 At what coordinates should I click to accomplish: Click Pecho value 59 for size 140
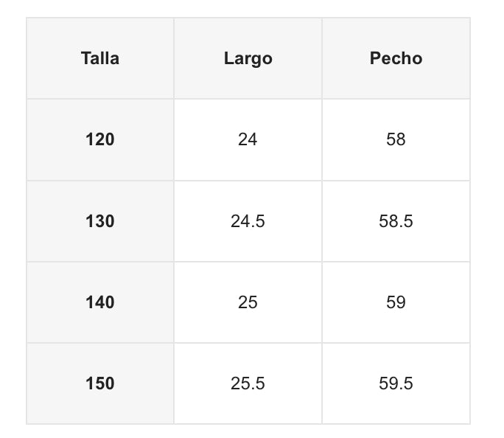396,302
